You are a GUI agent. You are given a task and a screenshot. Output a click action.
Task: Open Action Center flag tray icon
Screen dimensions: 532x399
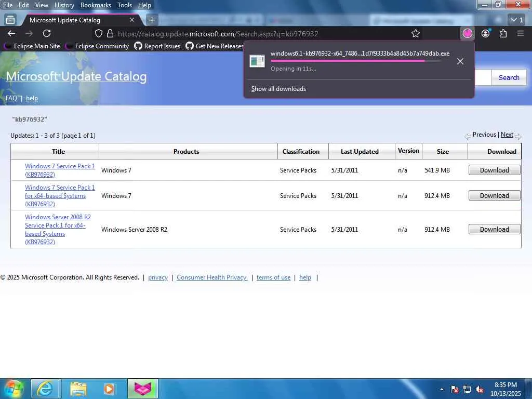pos(455,390)
